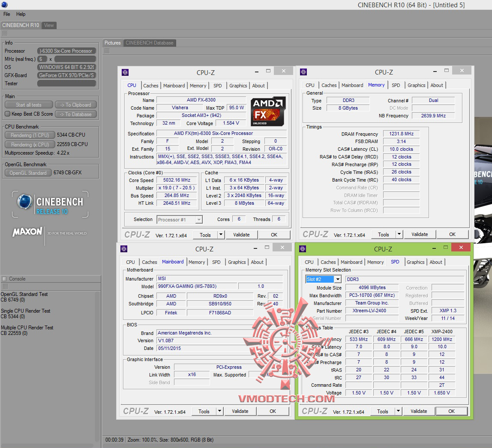Click Tools button in the SPD window
The width and height of the screenshot is (492, 448).
tap(382, 411)
